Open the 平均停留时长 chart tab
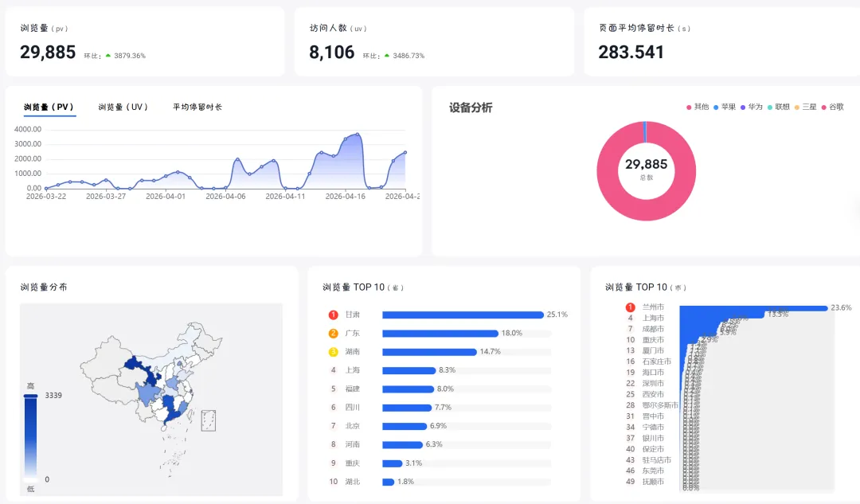This screenshot has height=504, width=860. click(197, 107)
